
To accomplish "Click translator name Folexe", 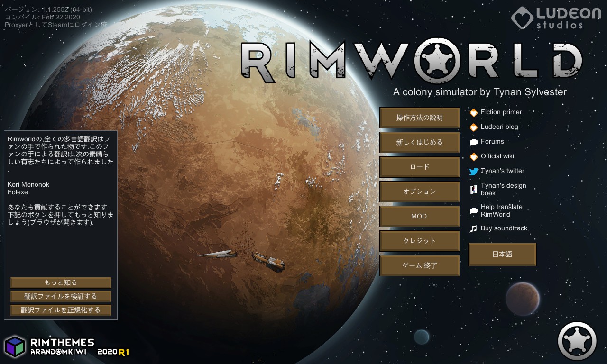I will coord(18,192).
